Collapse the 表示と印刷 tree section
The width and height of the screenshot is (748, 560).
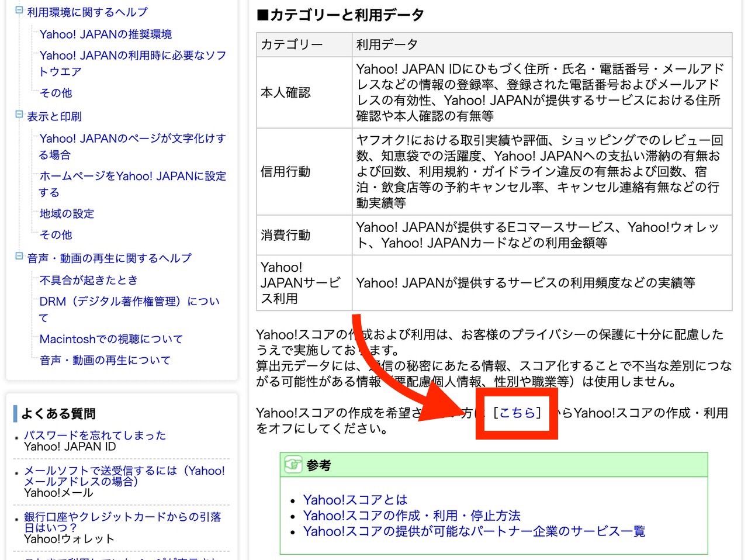pos(19,115)
